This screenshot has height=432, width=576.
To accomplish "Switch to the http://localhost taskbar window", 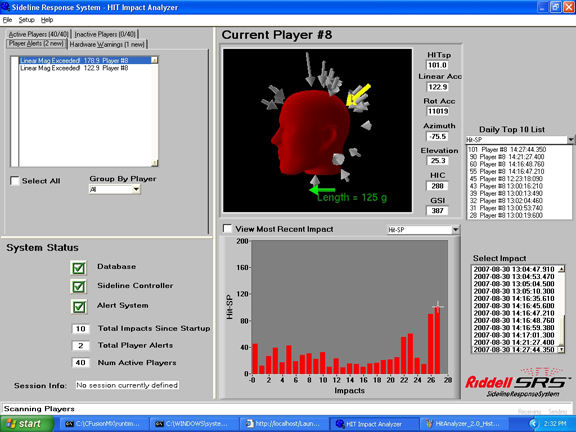I will click(x=283, y=424).
